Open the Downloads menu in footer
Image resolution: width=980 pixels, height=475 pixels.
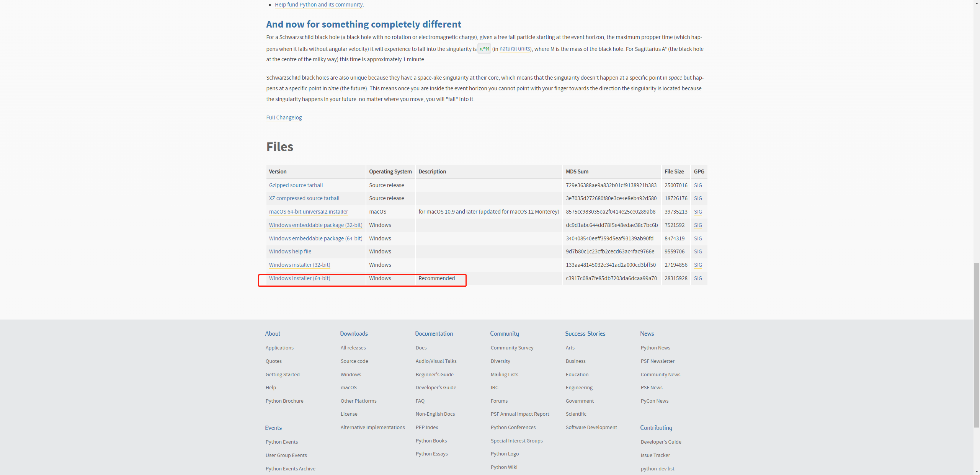tap(354, 333)
